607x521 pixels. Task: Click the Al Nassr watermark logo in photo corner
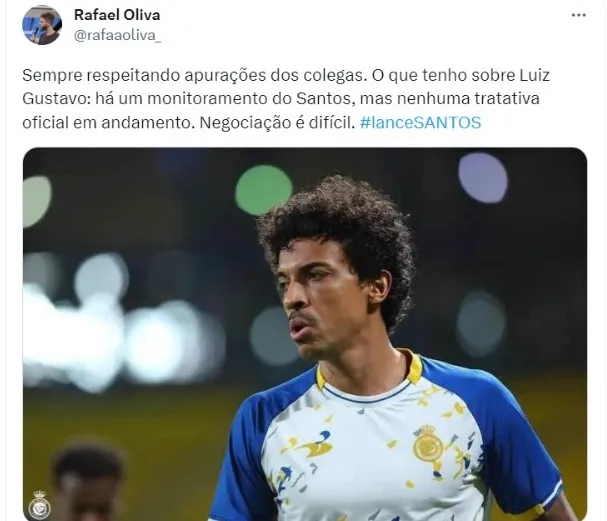(x=39, y=505)
